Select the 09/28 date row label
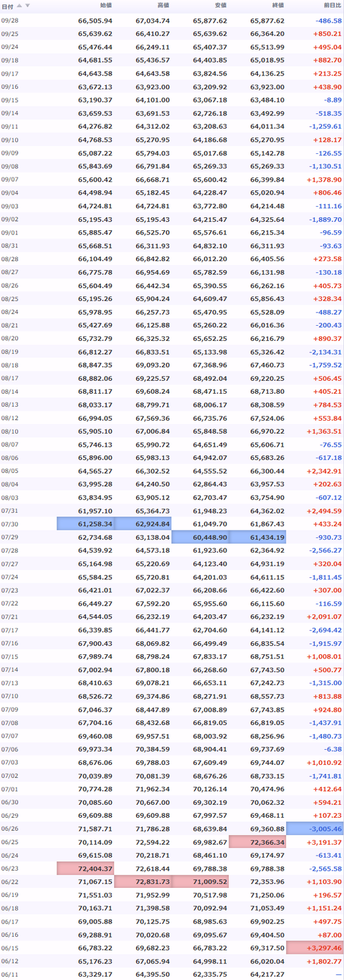344x980 pixels. click(x=10, y=21)
